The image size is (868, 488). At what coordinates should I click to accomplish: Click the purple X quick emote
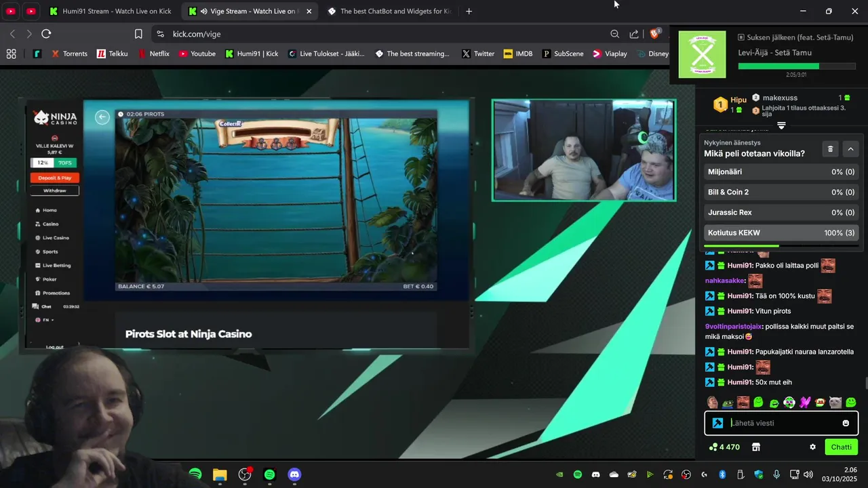[x=805, y=403]
